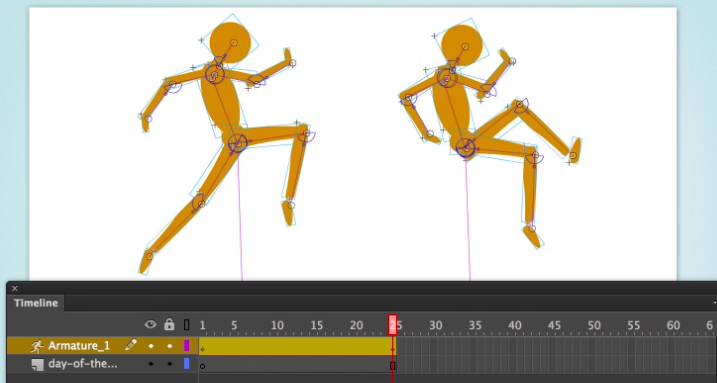Close the Timeline panel with the X
717x383 pixels.
click(15, 288)
